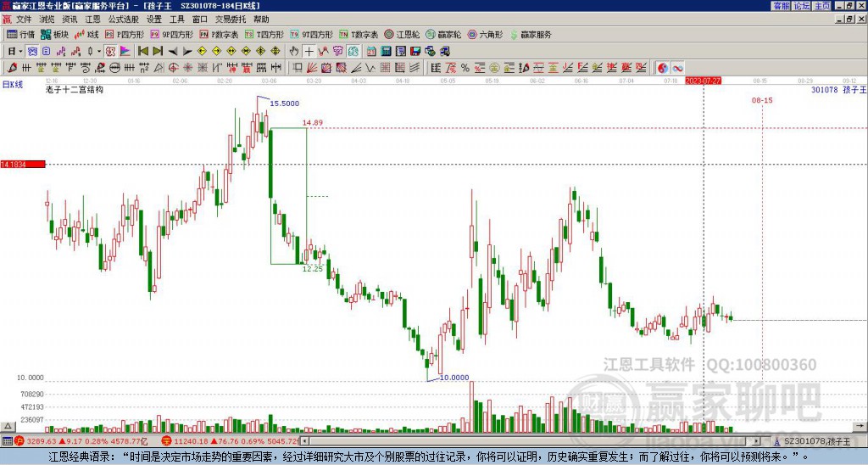Click the colored flag icon

[x=125, y=51]
